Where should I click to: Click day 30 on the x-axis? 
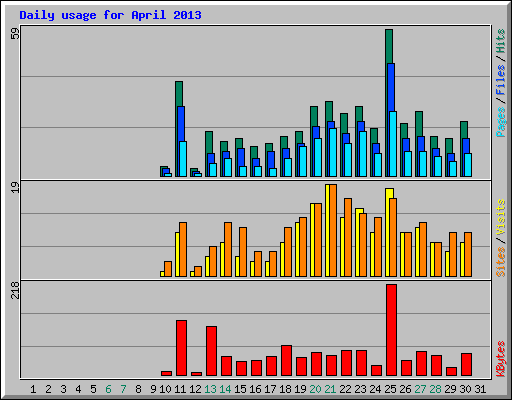465,389
